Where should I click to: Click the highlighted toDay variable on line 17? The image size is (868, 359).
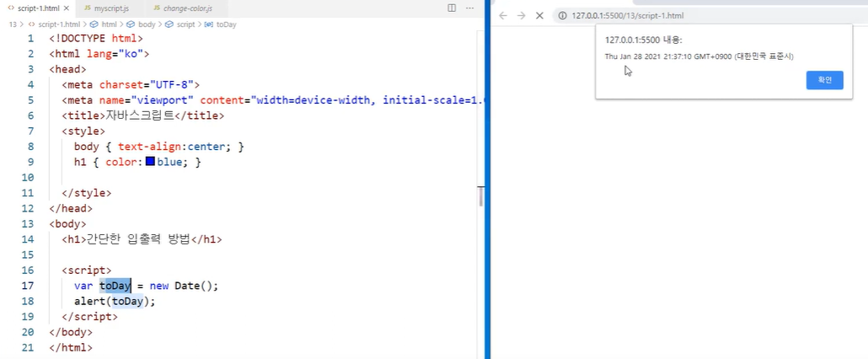(115, 286)
